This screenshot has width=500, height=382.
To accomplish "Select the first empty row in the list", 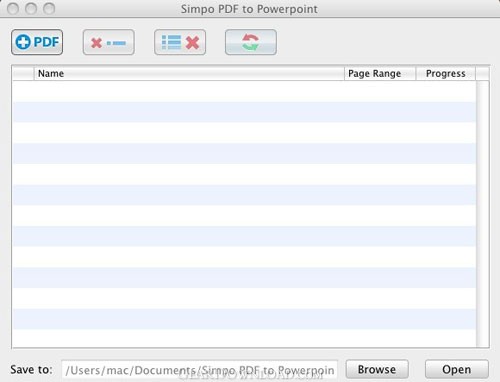I will [x=244, y=91].
